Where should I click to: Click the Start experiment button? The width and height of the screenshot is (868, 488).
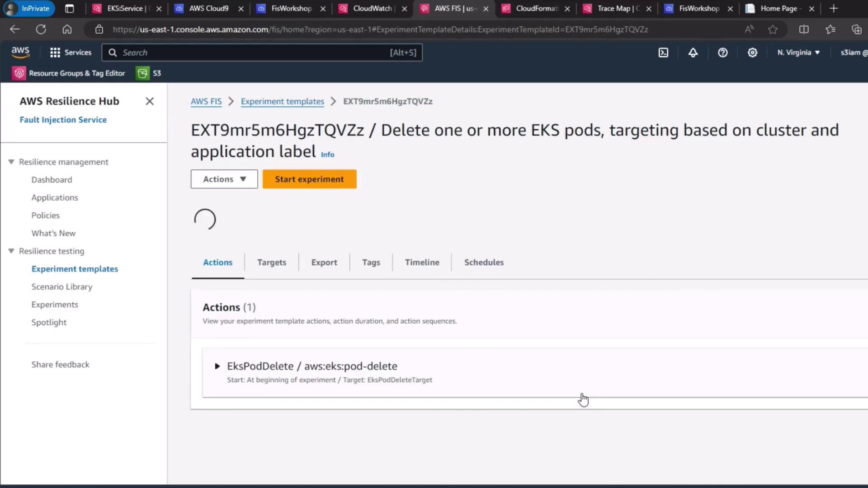pos(309,179)
